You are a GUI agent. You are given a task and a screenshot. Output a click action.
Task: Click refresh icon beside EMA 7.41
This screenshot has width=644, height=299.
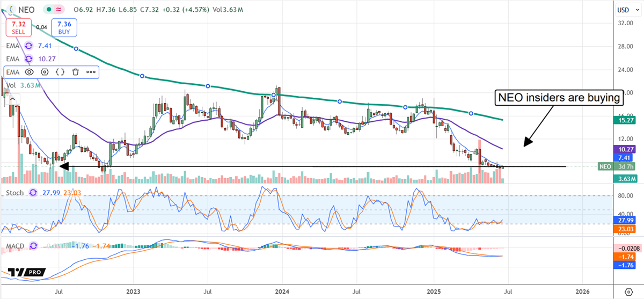[x=28, y=46]
